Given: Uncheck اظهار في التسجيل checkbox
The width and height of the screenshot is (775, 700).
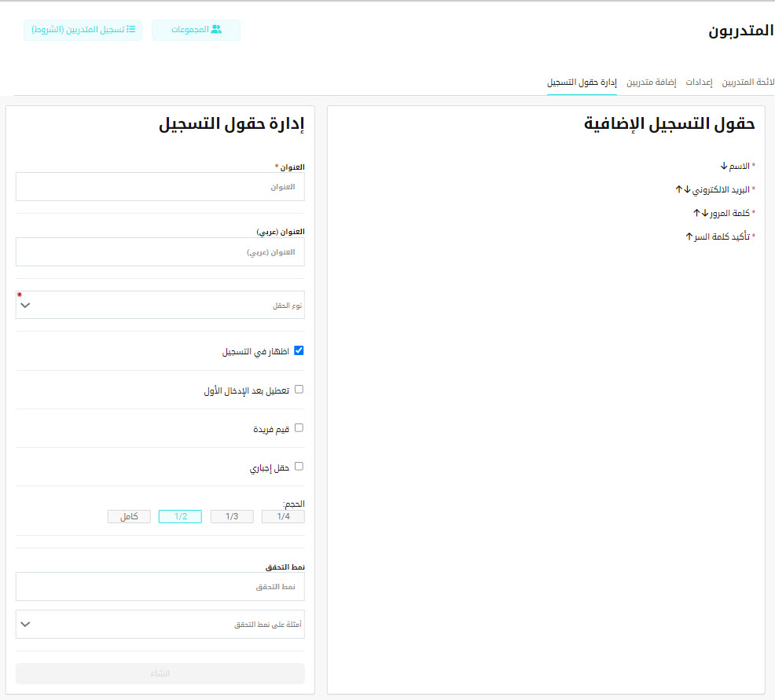Looking at the screenshot, I should click(x=299, y=351).
